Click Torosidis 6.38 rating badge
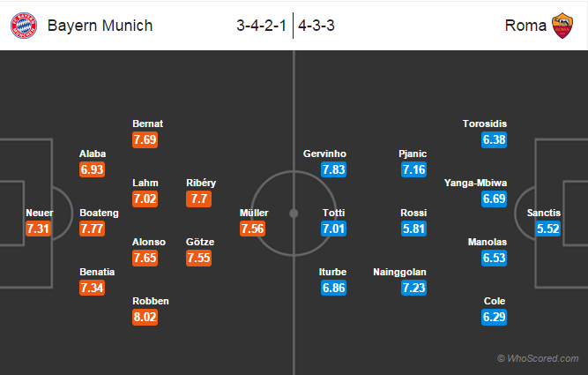Screen dimensions: 588x375 point(495,139)
